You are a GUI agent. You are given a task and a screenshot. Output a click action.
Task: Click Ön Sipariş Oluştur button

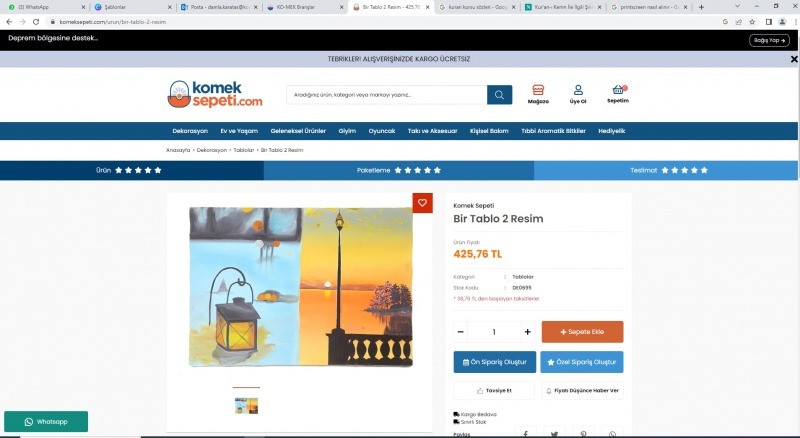pos(495,362)
